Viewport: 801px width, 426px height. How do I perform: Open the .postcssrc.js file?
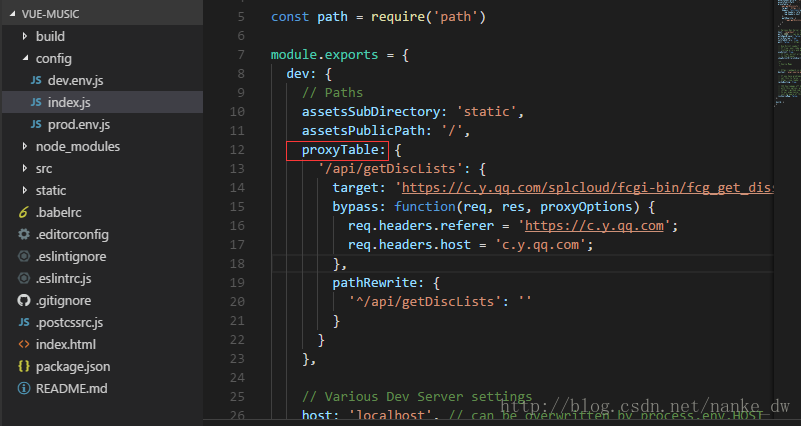point(69,322)
